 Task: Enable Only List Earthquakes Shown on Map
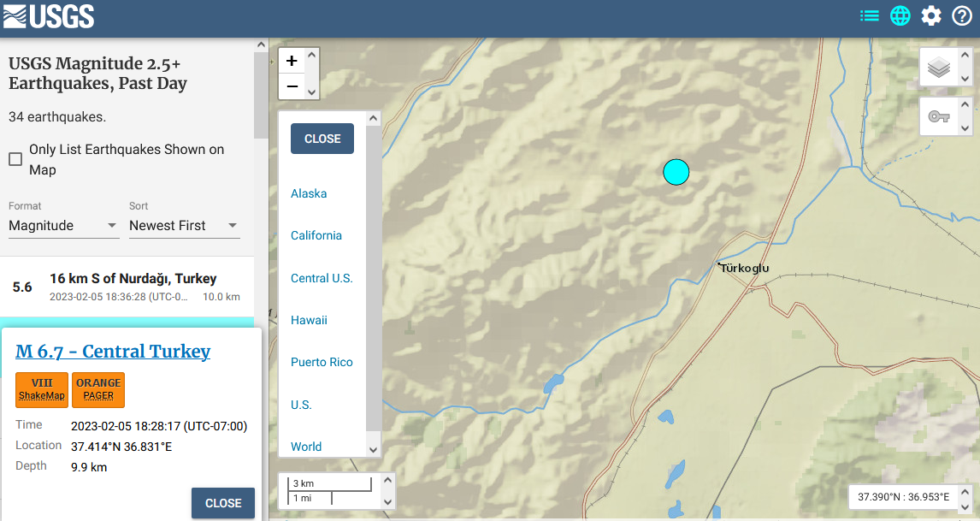point(15,159)
